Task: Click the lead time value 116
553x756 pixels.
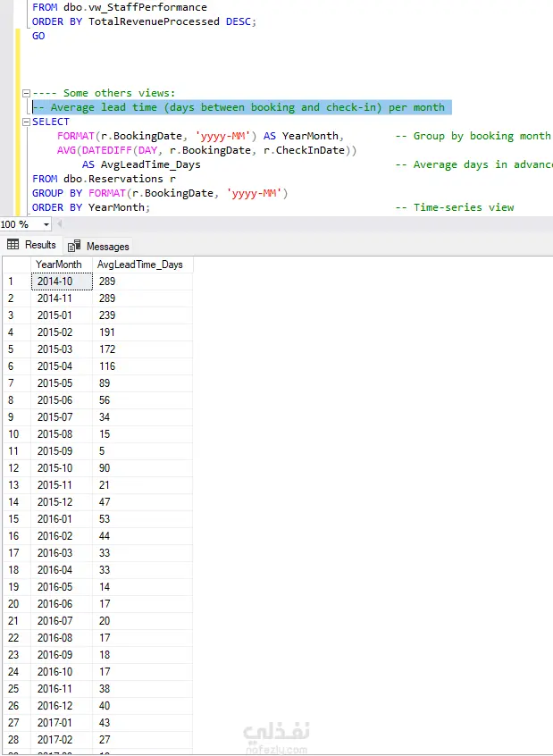Action: coord(142,366)
